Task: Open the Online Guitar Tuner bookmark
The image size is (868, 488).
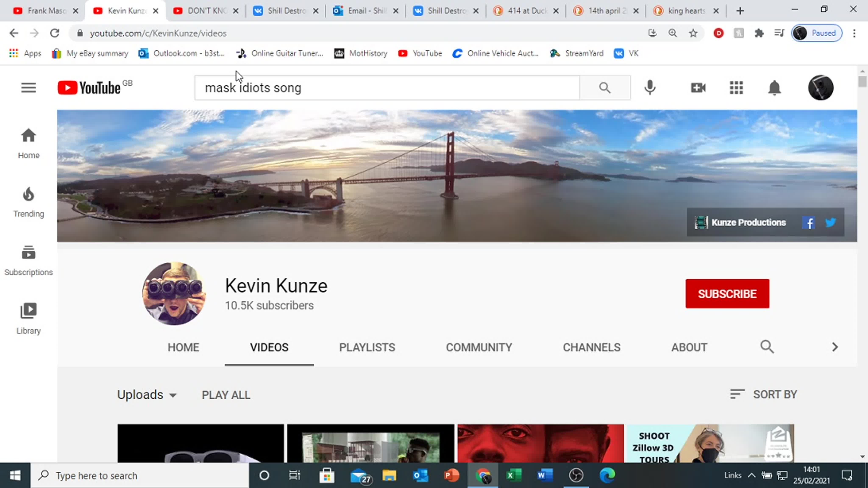Action: (x=279, y=53)
